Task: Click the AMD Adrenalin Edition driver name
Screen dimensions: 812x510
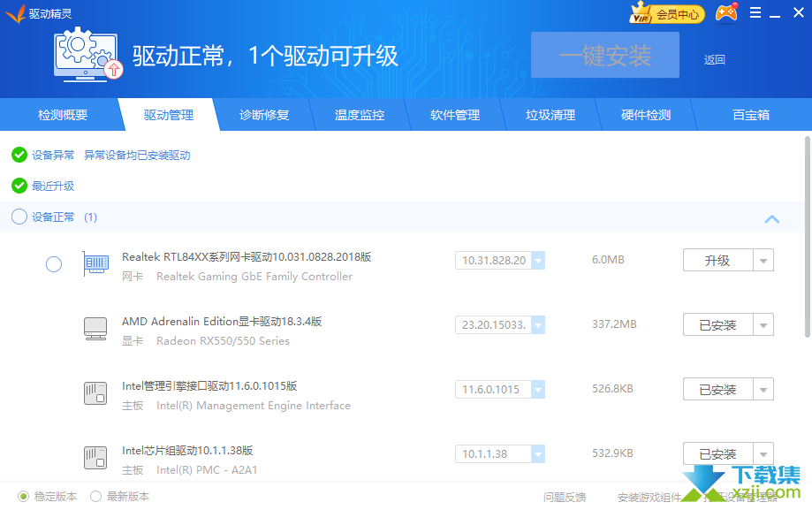Action: pos(222,322)
